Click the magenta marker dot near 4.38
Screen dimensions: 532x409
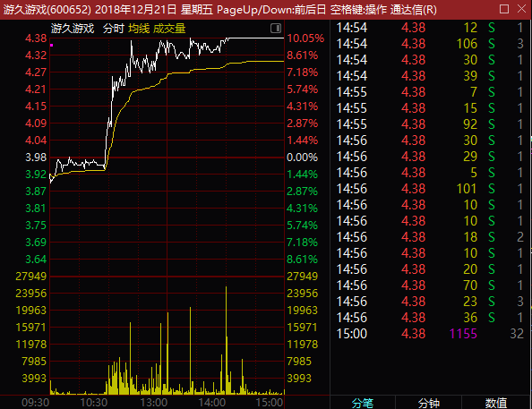pyautogui.click(x=52, y=45)
